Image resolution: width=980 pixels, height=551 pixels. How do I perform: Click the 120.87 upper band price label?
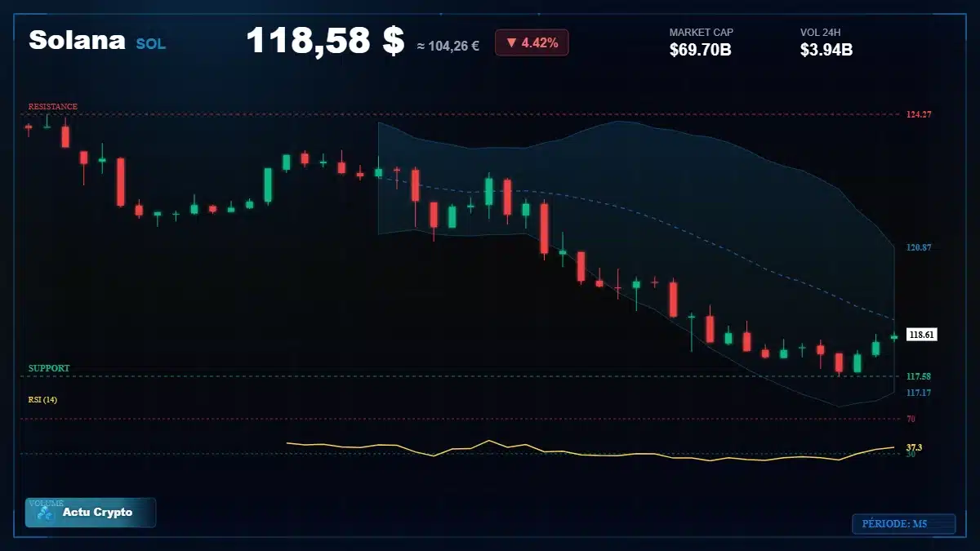pyautogui.click(x=919, y=247)
